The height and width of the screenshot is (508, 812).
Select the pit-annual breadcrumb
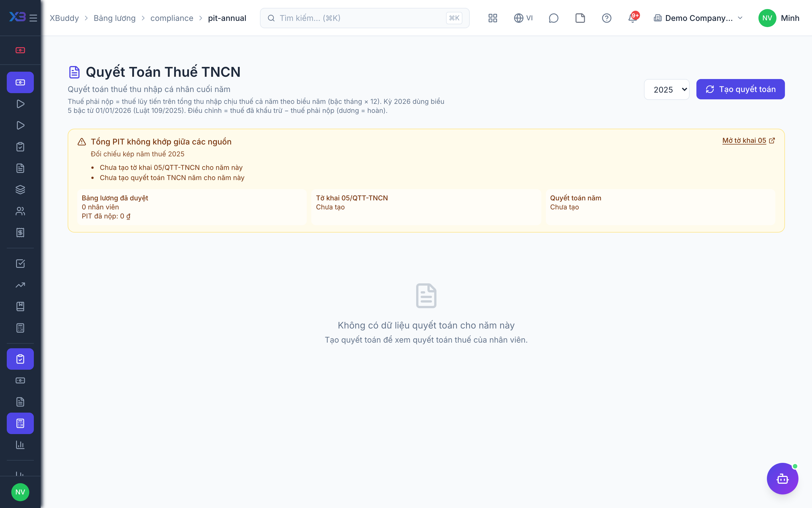pos(227,18)
